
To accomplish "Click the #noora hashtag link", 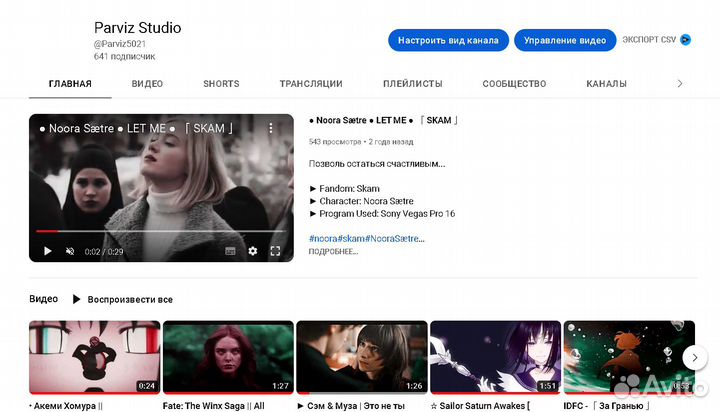I will (322, 239).
